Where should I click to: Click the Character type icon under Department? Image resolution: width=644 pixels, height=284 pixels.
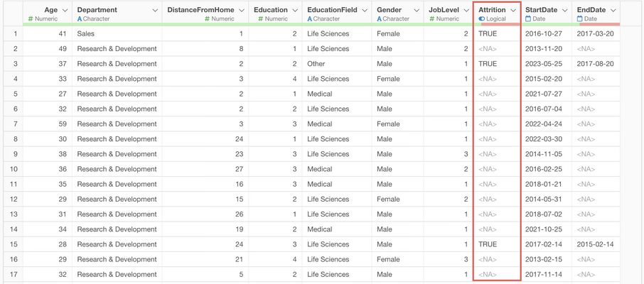click(x=80, y=19)
